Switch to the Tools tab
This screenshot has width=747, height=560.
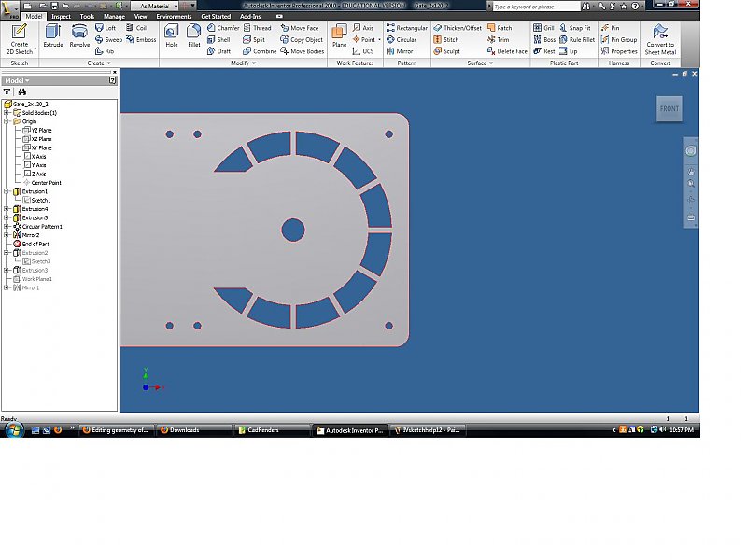[x=87, y=16]
